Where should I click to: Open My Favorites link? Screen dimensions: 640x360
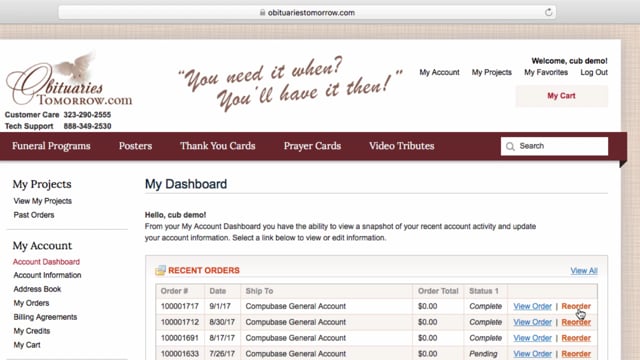click(546, 72)
